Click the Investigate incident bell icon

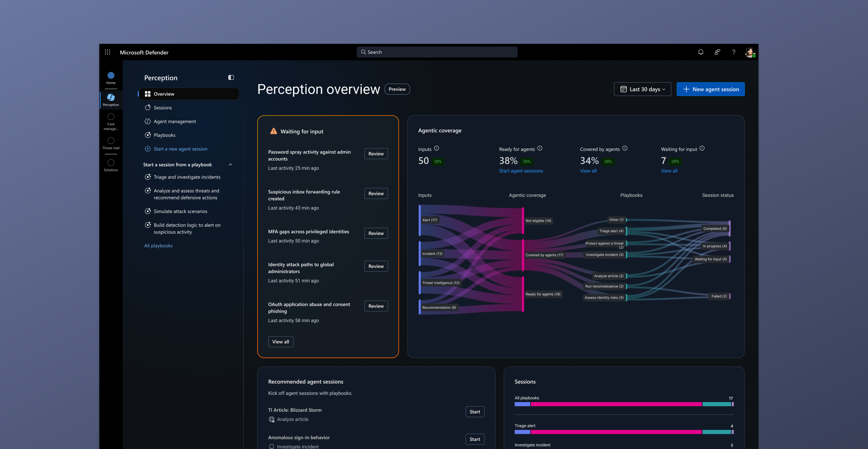pos(272,446)
